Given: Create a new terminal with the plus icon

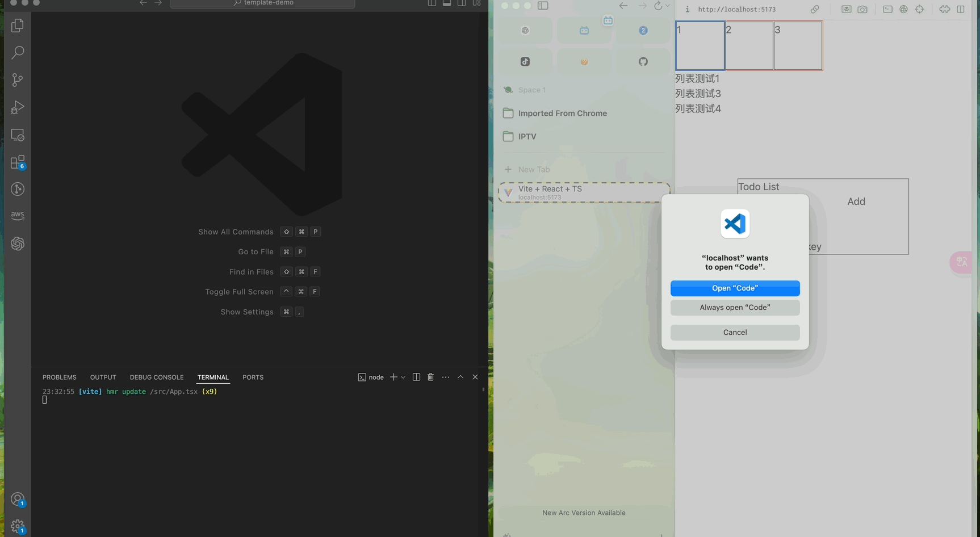Looking at the screenshot, I should coord(393,377).
